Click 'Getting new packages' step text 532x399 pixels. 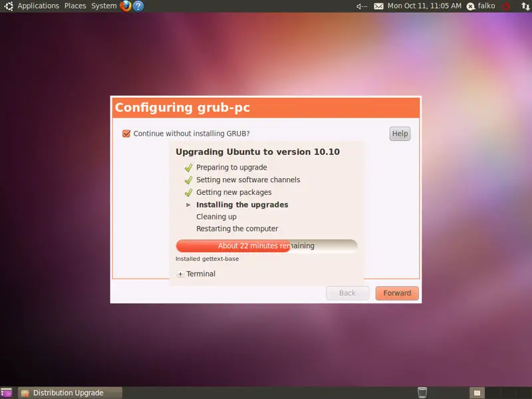(234, 192)
